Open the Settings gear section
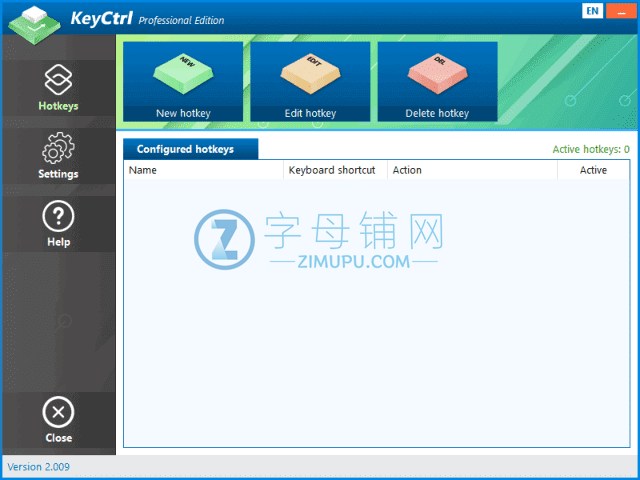Viewport: 640px width, 480px height. coord(58,156)
